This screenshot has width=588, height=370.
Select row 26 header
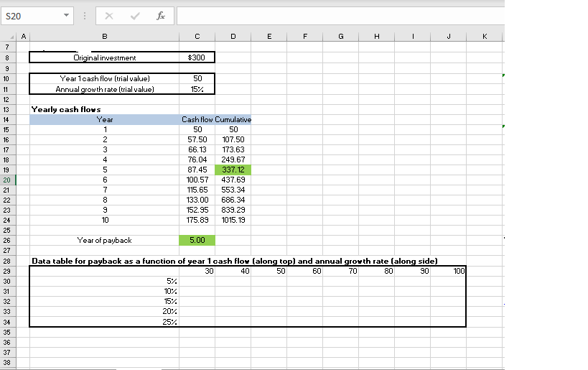7,241
